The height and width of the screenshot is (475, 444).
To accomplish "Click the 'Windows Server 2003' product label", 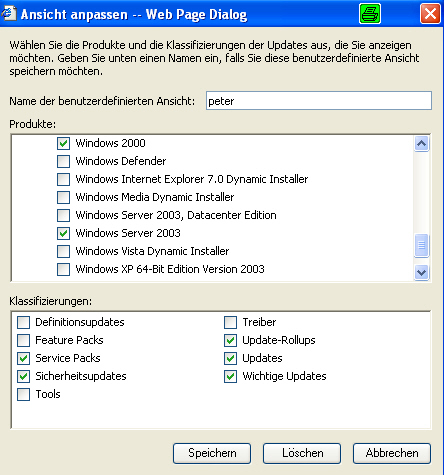I will tap(128, 233).
